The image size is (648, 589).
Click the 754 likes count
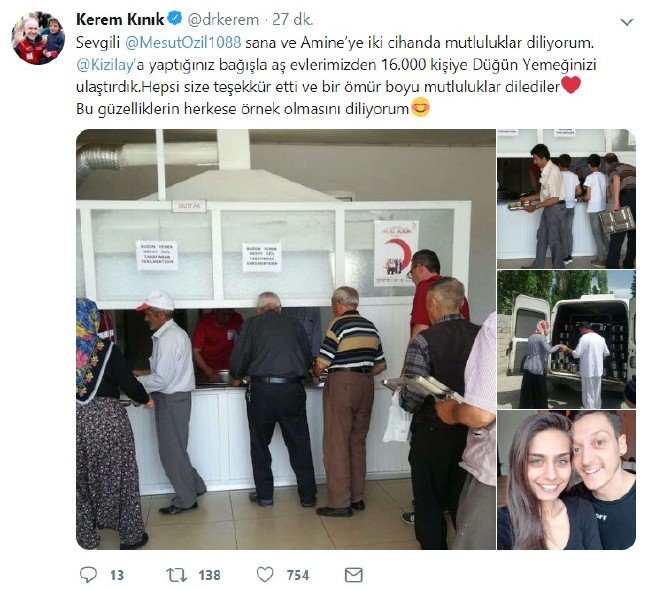tap(298, 575)
